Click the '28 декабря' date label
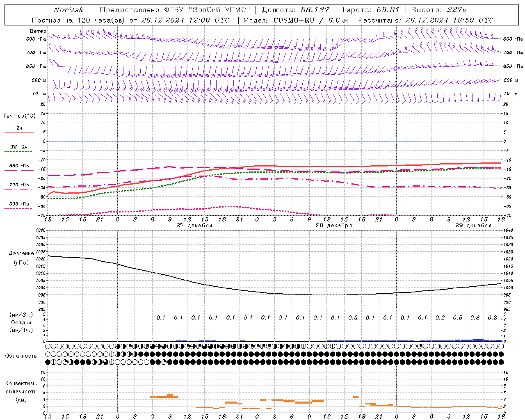The width and height of the screenshot is (525, 420). [334, 226]
